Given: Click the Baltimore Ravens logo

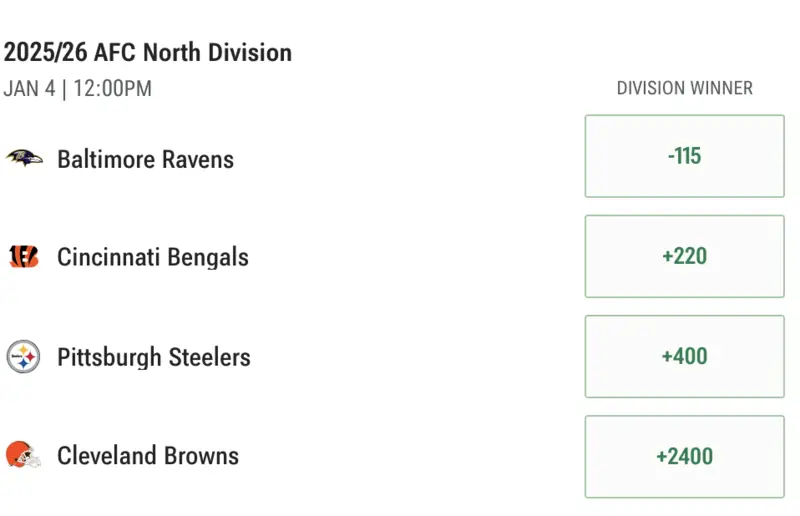Looking at the screenshot, I should click(24, 158).
